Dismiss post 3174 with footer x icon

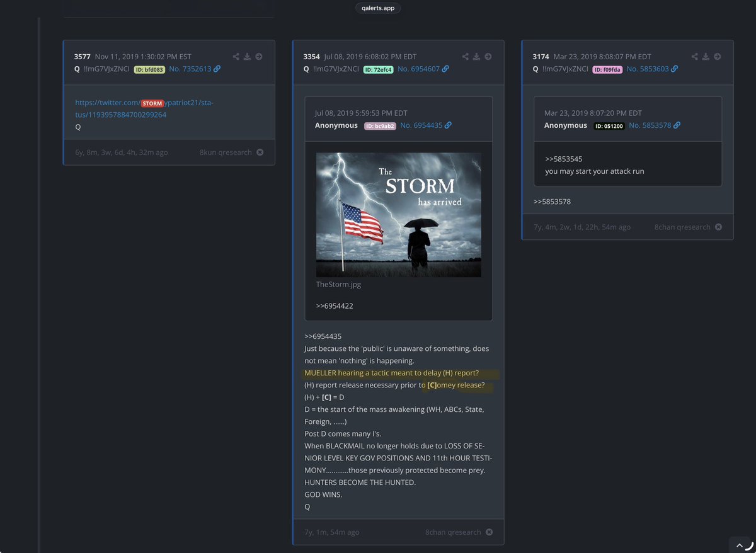tap(718, 227)
